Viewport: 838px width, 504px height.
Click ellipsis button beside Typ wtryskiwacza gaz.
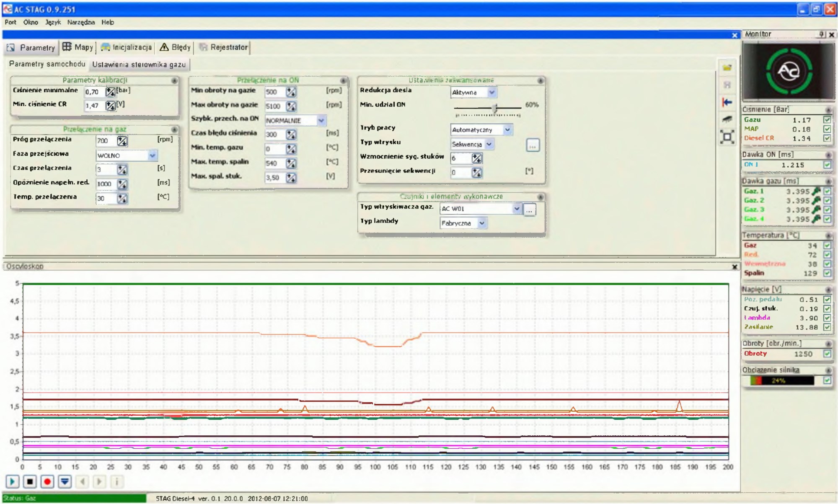pos(530,210)
